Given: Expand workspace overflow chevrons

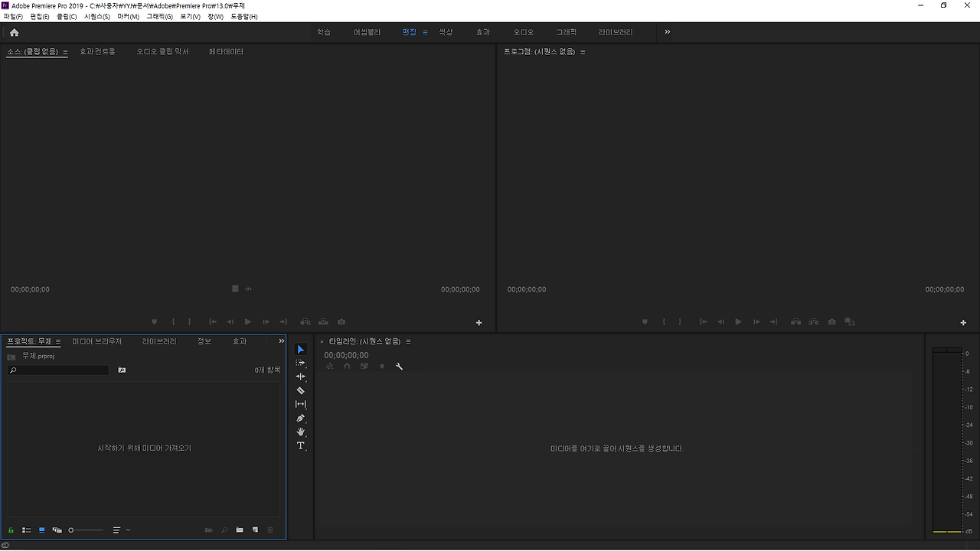Looking at the screenshot, I should pyautogui.click(x=667, y=32).
